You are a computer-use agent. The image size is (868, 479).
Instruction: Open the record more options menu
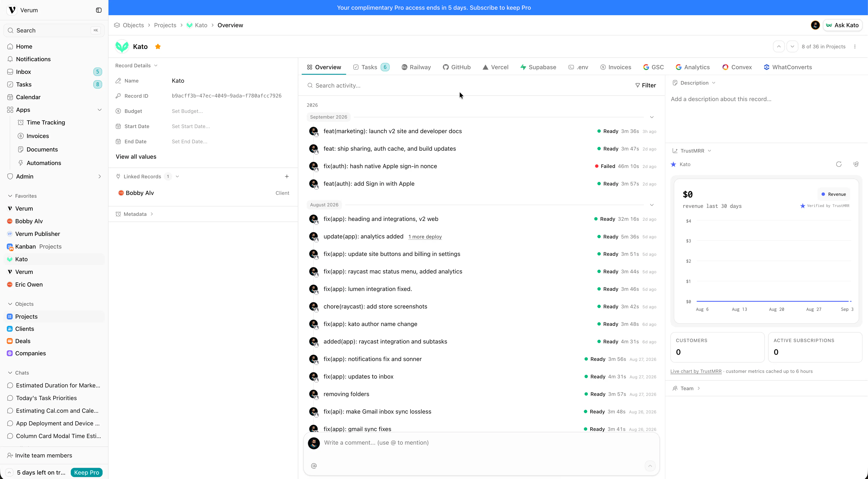pos(855,46)
